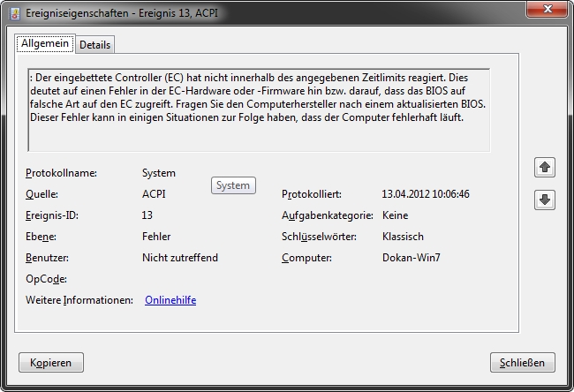Click the Schlüsselwörter value Klassisch
This screenshot has width=574, height=392.
(403, 237)
